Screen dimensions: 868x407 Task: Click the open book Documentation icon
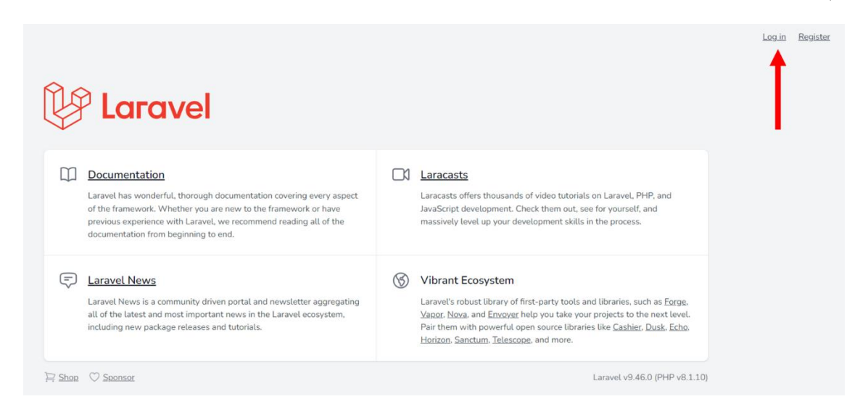pyautogui.click(x=68, y=175)
